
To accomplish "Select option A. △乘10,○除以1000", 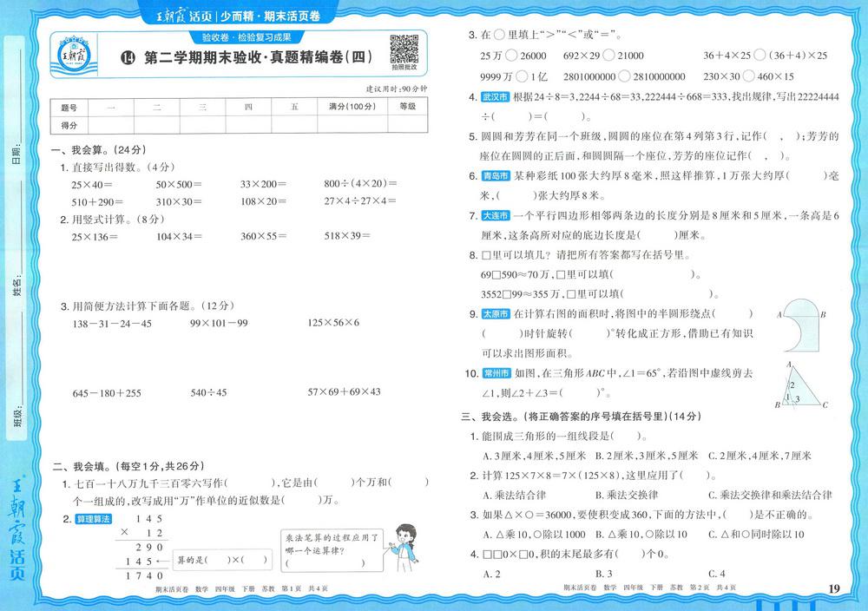I will [x=534, y=535].
